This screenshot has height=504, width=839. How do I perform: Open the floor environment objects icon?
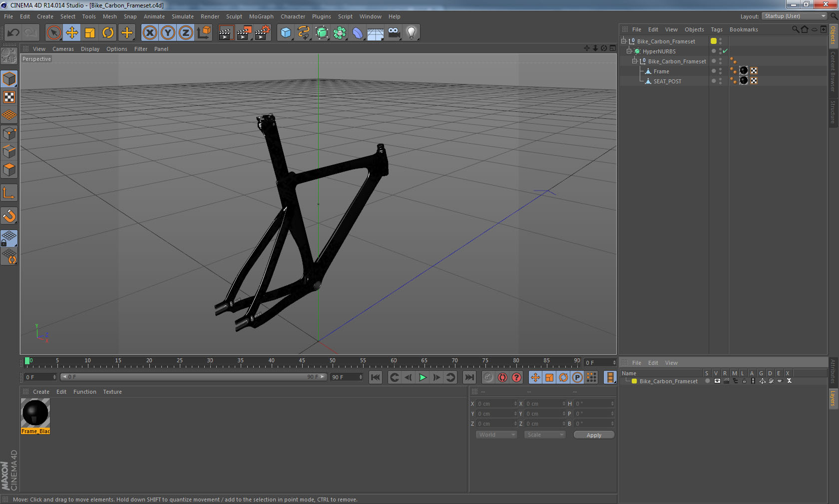(x=376, y=33)
